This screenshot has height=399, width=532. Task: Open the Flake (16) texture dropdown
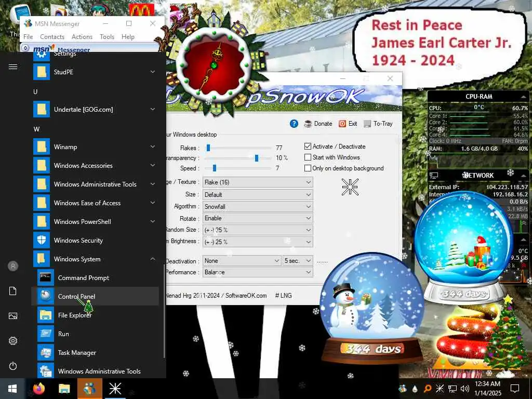click(x=258, y=182)
